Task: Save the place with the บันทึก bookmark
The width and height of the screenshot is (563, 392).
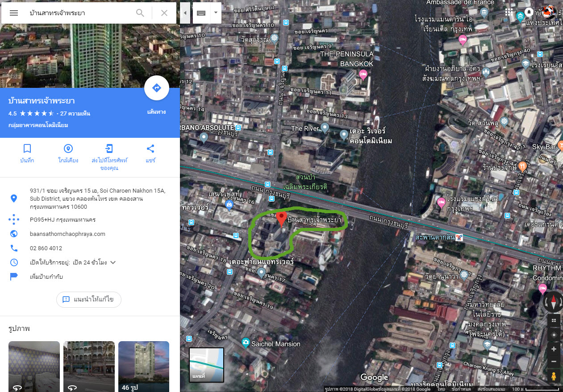Action: [x=27, y=153]
